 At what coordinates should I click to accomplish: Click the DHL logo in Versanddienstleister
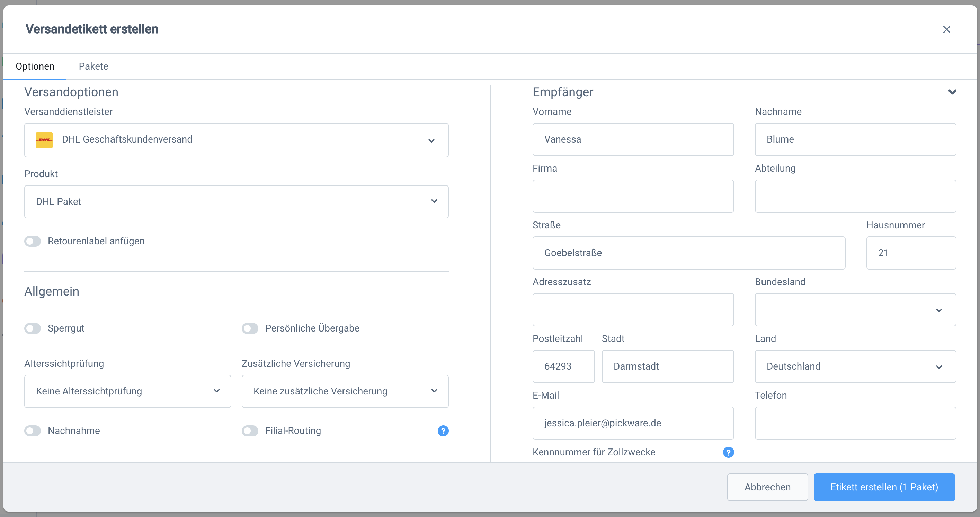(x=44, y=139)
